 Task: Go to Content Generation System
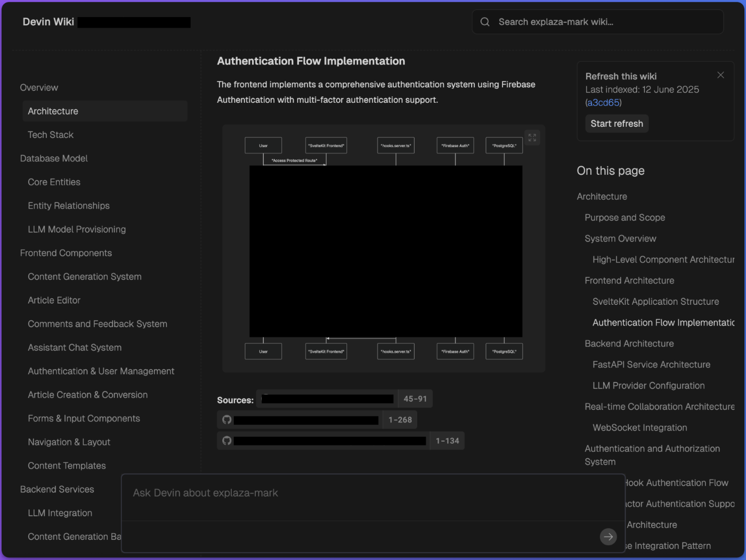(x=85, y=277)
